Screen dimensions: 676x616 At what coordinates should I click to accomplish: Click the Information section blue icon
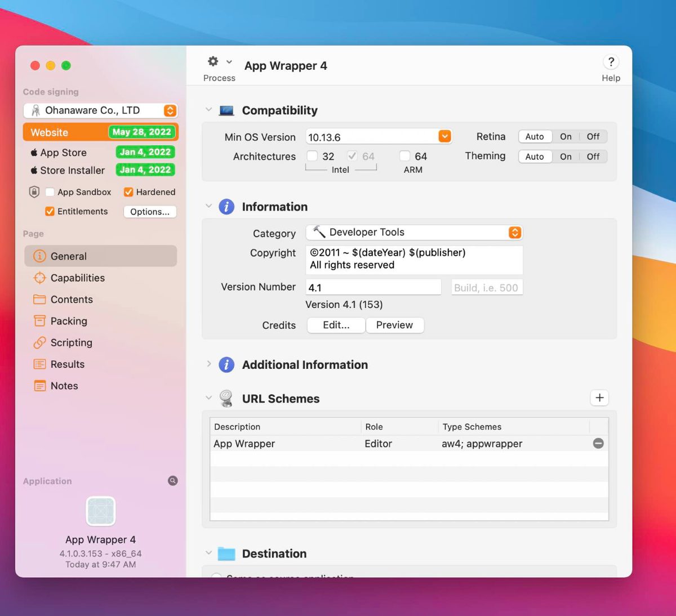click(226, 207)
